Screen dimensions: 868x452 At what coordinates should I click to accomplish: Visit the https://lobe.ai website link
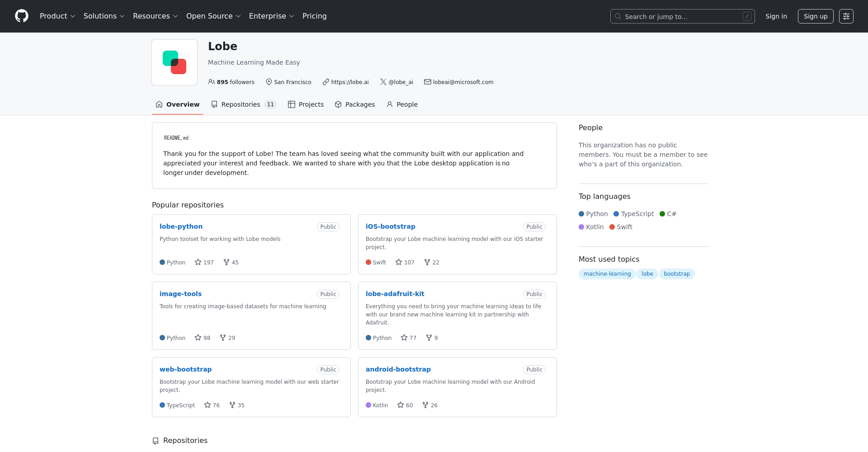[x=350, y=82]
